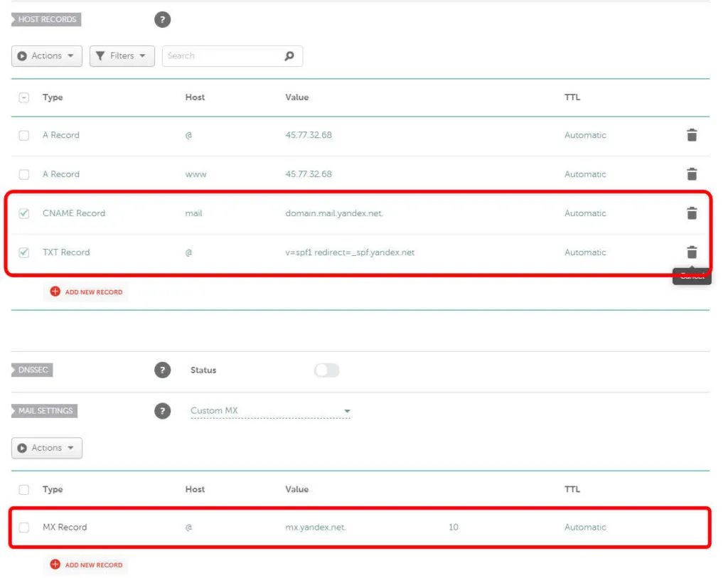Viewport: 728px width, 578px height.
Task: Add new record in Host Records
Action: pos(86,292)
